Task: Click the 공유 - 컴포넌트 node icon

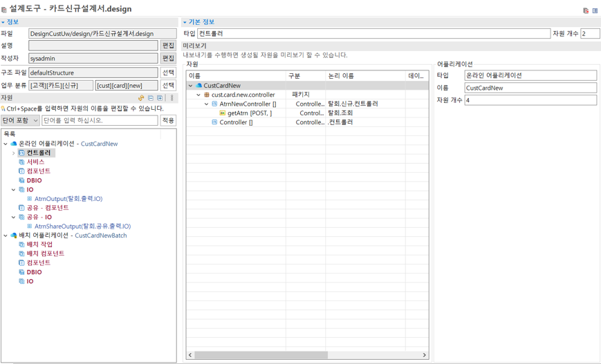Action: pyautogui.click(x=22, y=208)
